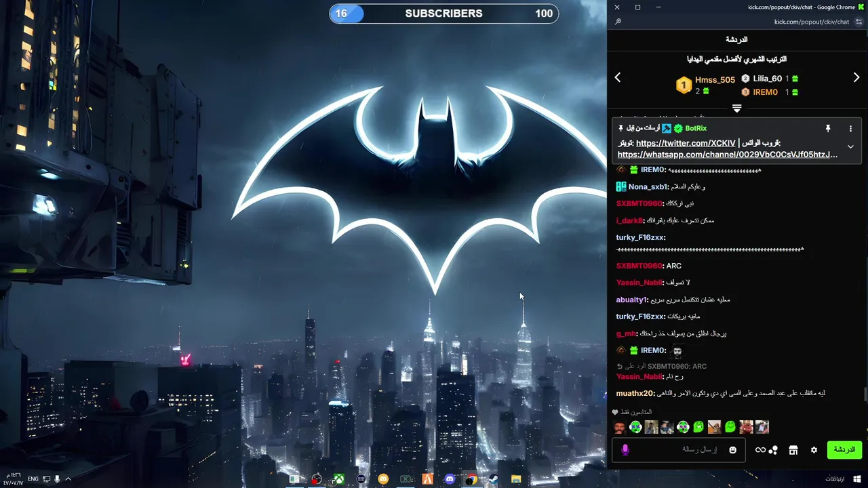
Task: Click Lilia_60 on the leaderboard
Action: (767, 79)
